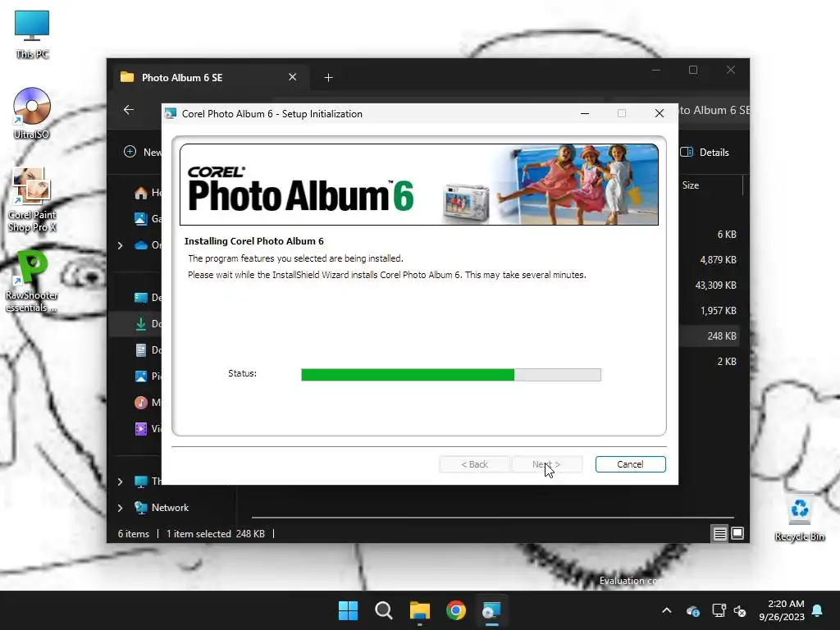Image resolution: width=840 pixels, height=630 pixels.
Task: Open Corel Paint Shop Pro X shortcut
Action: point(32,199)
